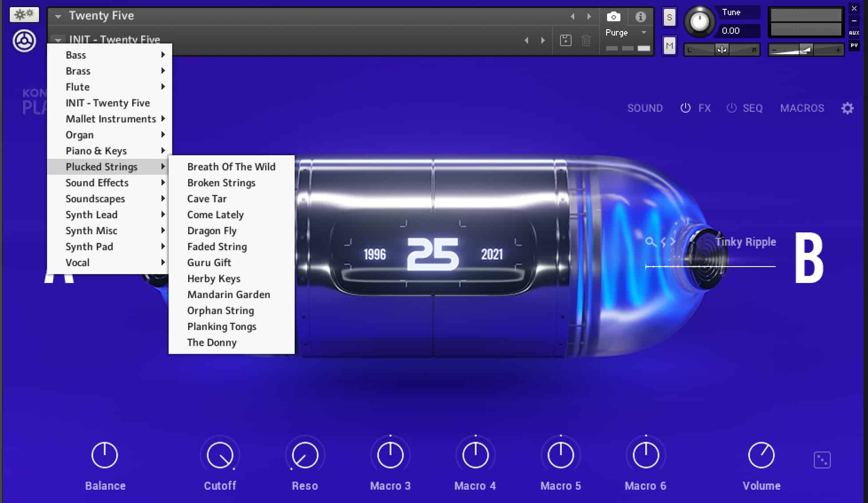Open the Twenty Five instrument dropdown arrow
The height and width of the screenshot is (503, 868).
[58, 16]
